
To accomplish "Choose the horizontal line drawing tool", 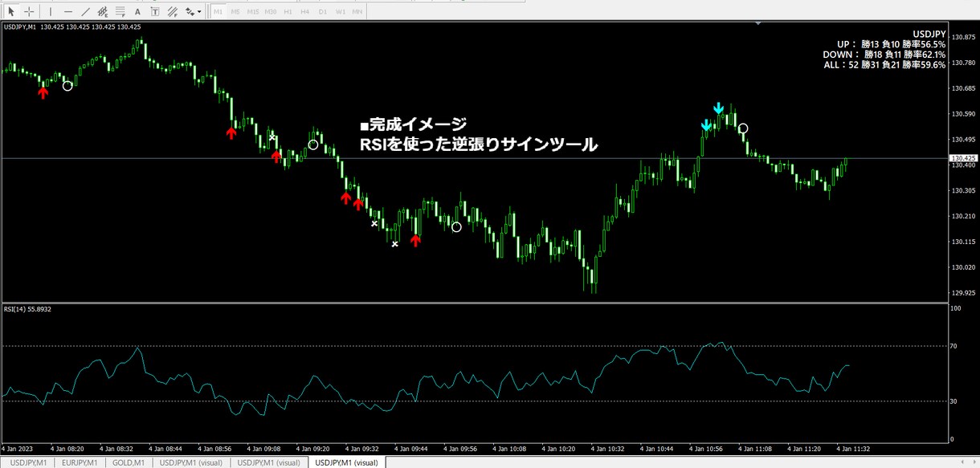I will (x=68, y=12).
